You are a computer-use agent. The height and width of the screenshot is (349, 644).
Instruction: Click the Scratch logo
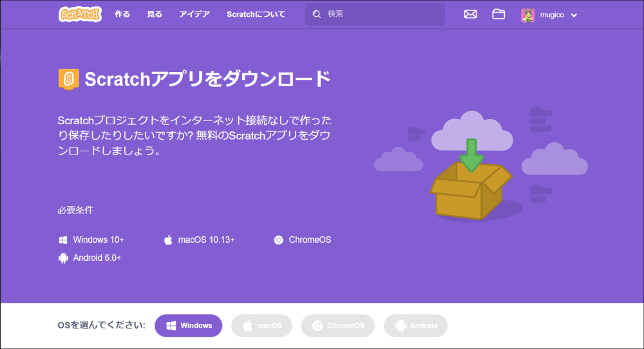pyautogui.click(x=80, y=14)
